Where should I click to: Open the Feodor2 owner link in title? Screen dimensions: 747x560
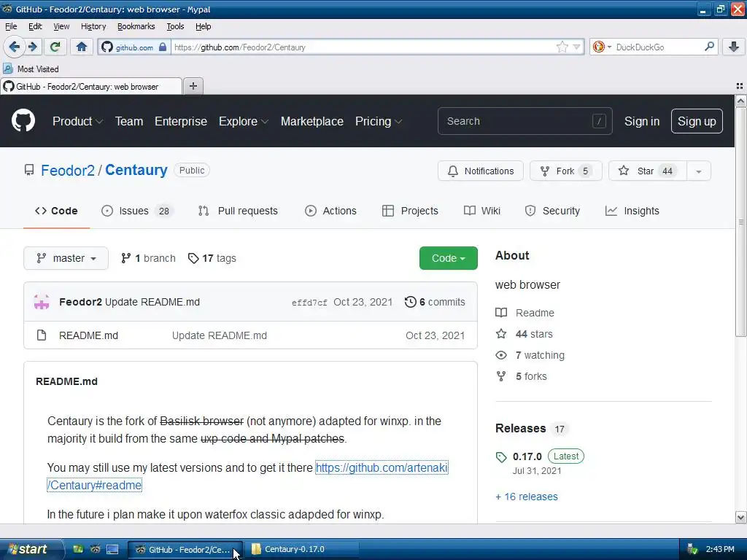(68, 170)
